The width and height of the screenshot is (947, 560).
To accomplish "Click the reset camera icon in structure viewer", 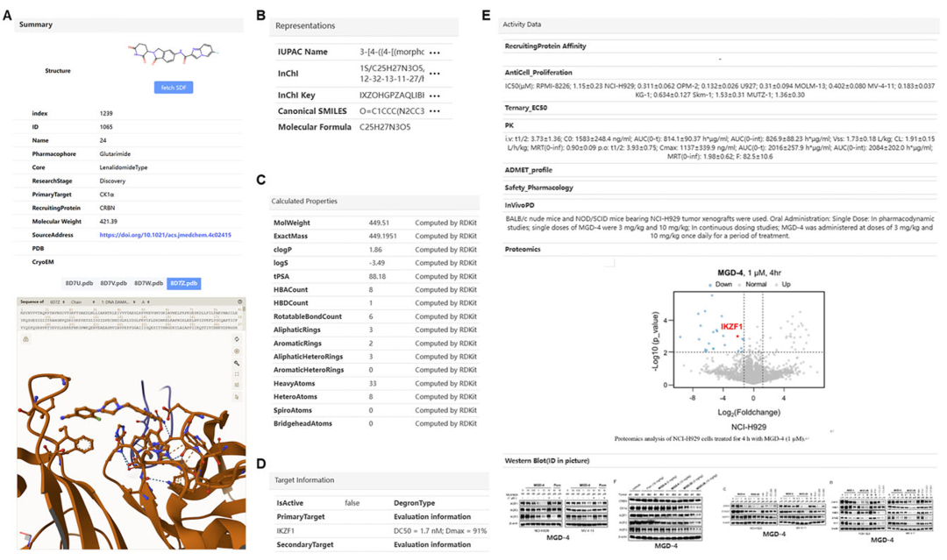I will (237, 339).
